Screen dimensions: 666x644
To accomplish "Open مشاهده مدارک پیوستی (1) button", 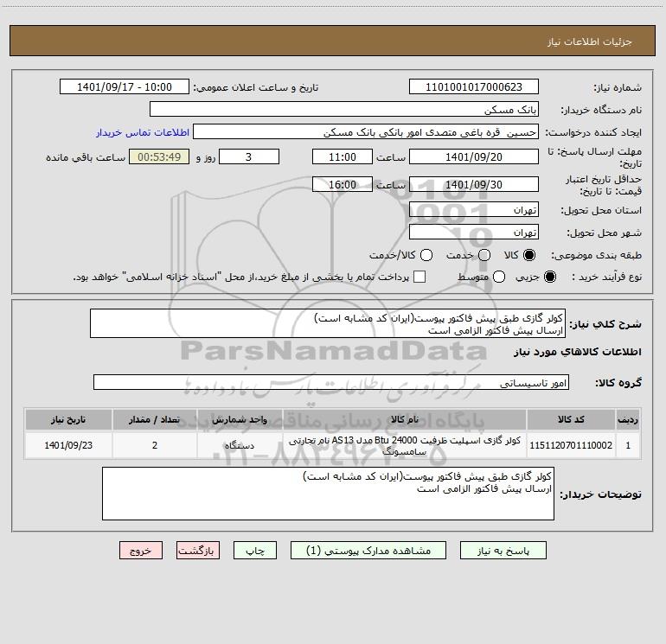I will [368, 550].
